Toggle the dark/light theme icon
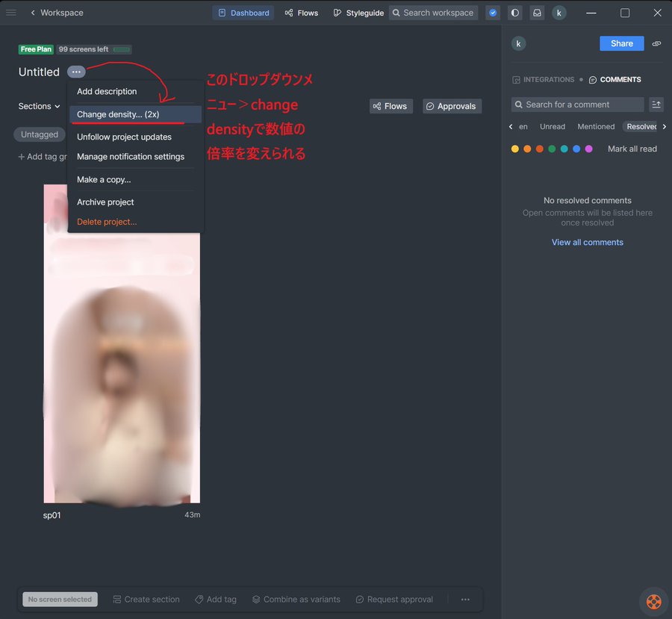This screenshot has height=619, width=672. (514, 13)
